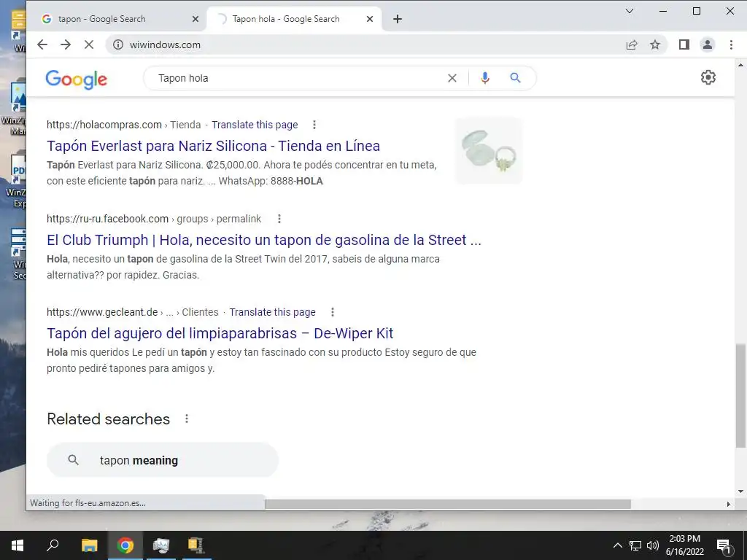Image resolution: width=747 pixels, height=560 pixels.
Task: Click the nose plug product thumbnail
Action: point(489,150)
